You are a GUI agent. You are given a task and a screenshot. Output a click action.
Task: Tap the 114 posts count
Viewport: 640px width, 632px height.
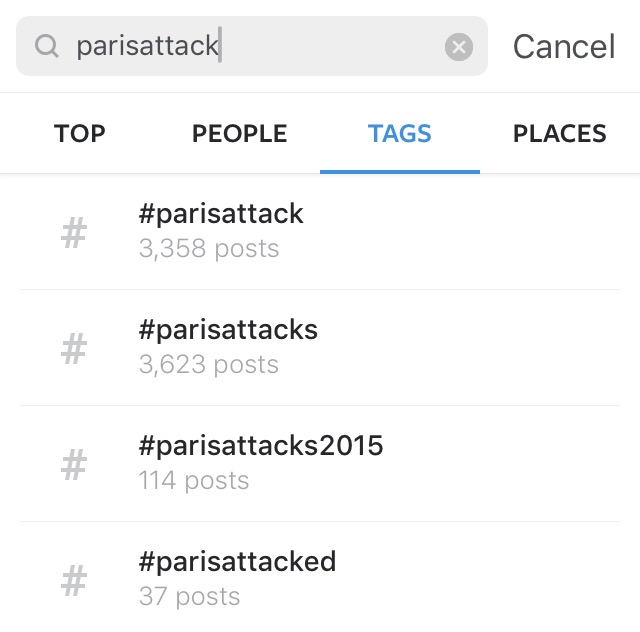click(194, 481)
